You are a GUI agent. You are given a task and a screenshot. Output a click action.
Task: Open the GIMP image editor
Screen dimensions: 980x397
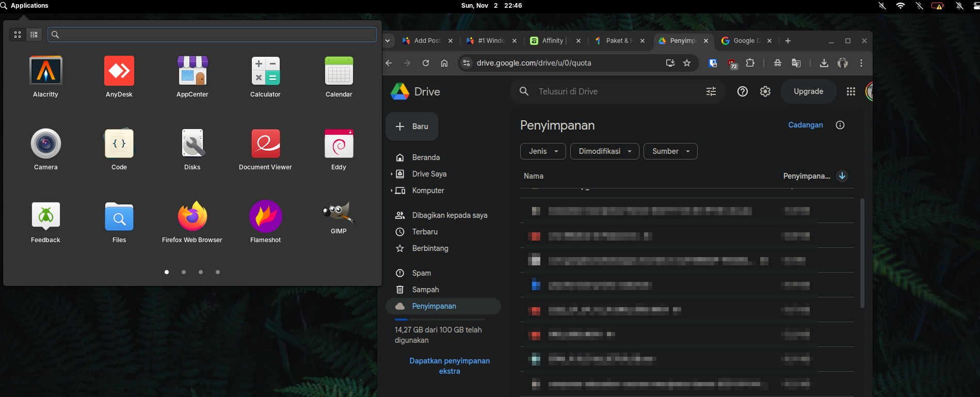(339, 213)
